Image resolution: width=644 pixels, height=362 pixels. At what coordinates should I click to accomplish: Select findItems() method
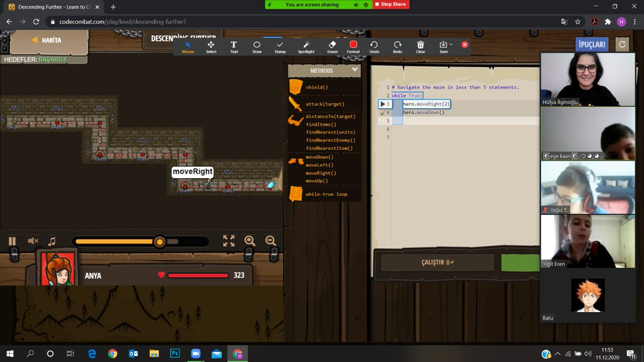point(321,124)
